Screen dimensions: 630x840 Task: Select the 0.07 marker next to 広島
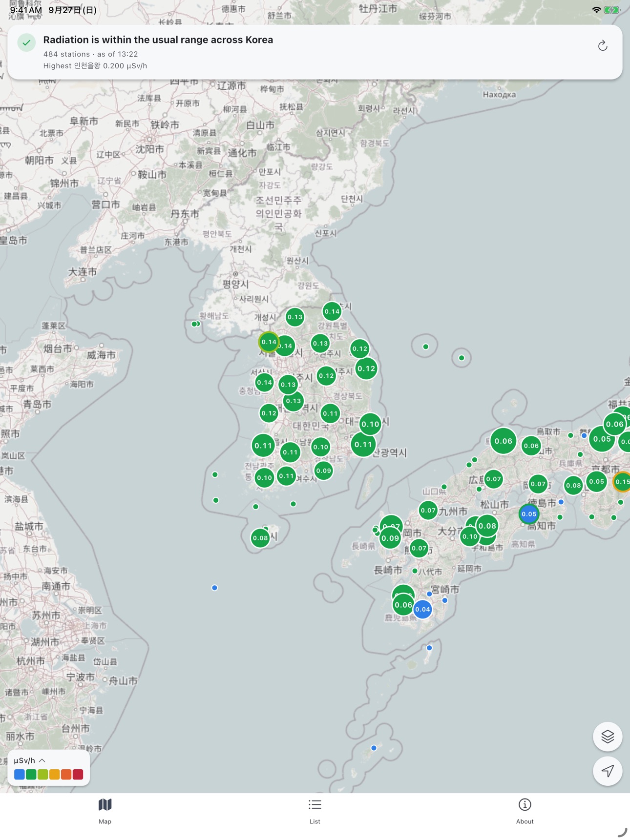pos(494,479)
